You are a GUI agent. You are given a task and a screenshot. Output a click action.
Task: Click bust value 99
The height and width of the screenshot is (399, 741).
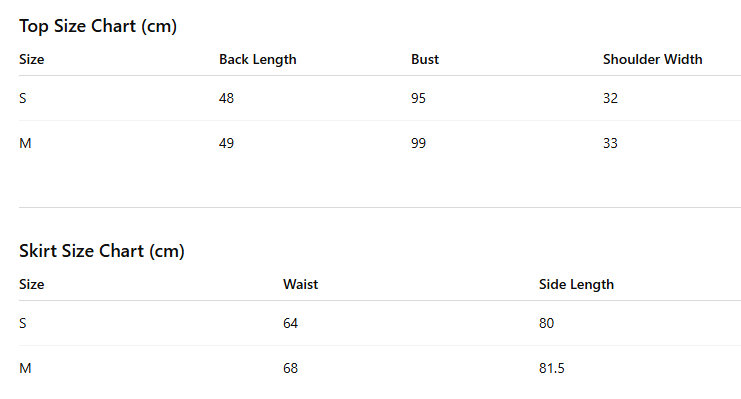tap(418, 143)
